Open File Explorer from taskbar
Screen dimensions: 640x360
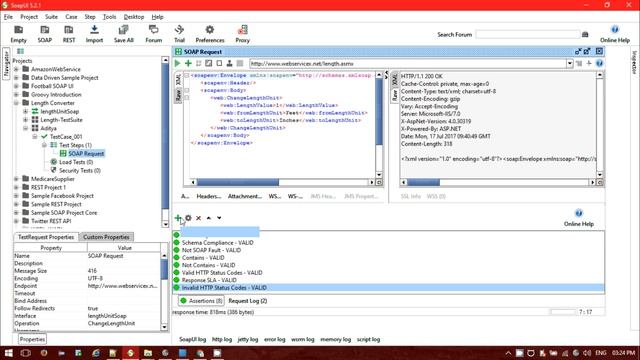(x=148, y=353)
